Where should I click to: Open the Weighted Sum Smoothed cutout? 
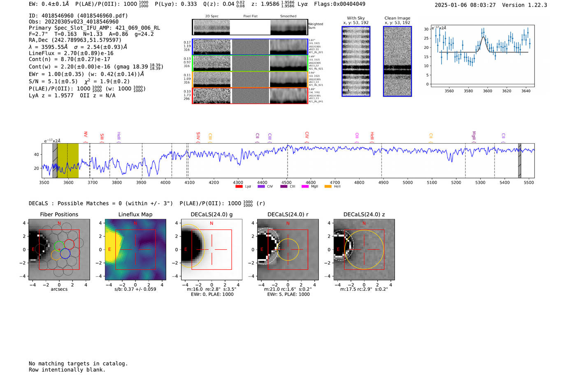click(289, 27)
